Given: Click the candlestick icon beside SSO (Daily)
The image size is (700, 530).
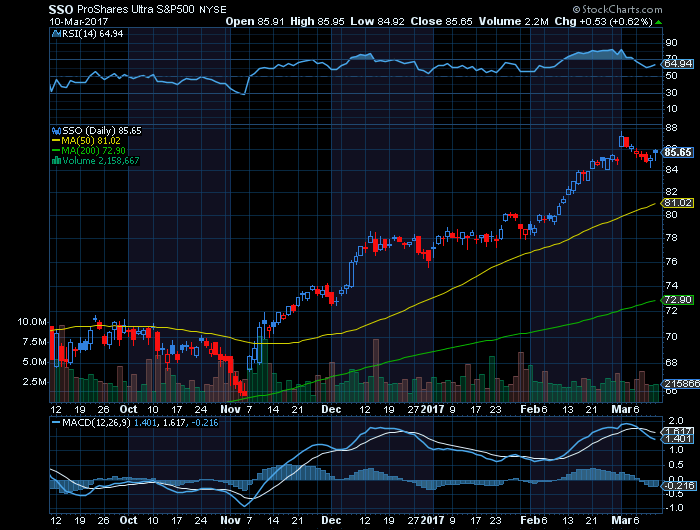Looking at the screenshot, I should 56,131.
